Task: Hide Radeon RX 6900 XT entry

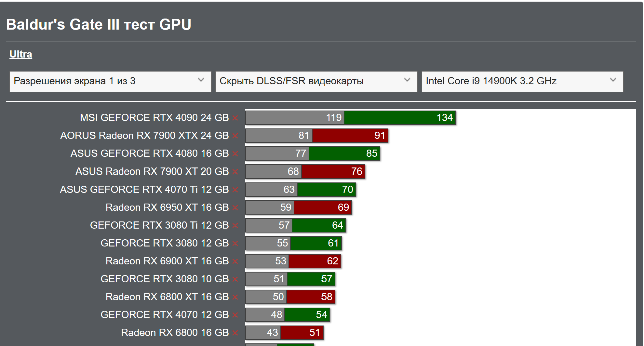Action: [x=235, y=261]
